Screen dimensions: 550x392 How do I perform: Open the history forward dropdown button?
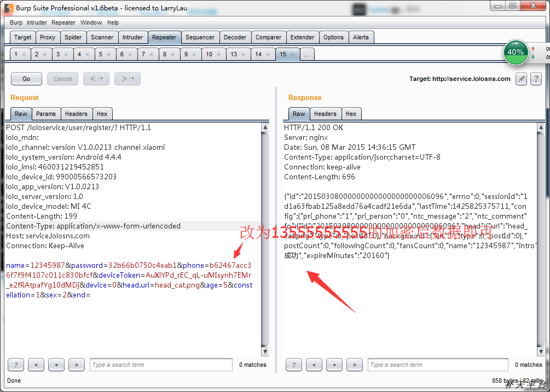128,79
